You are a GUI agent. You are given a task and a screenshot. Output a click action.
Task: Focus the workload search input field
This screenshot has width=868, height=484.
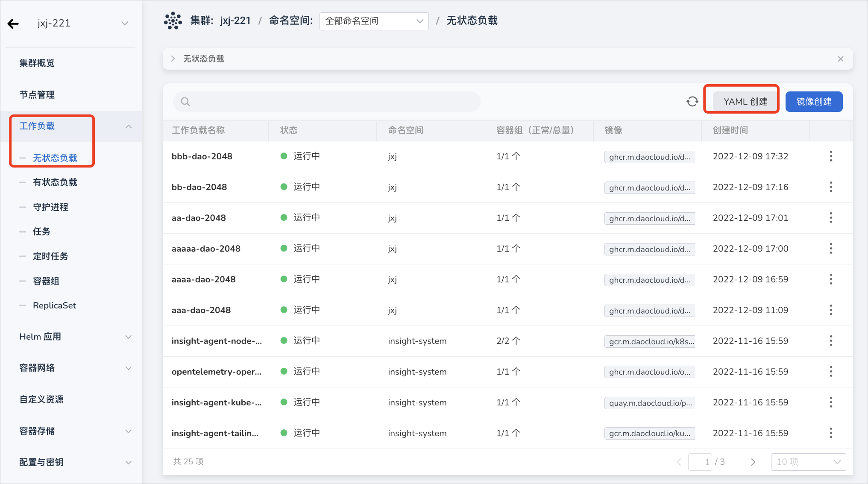[327, 102]
